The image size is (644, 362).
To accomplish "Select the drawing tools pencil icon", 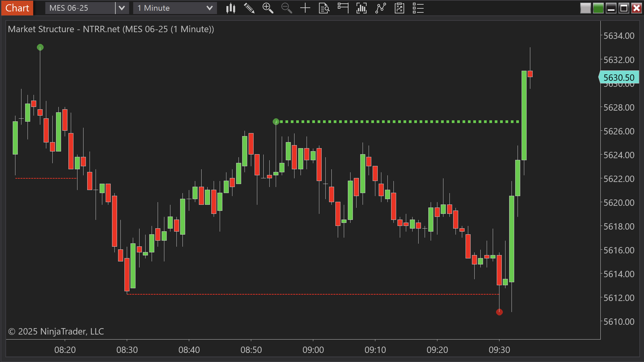I will (249, 8).
